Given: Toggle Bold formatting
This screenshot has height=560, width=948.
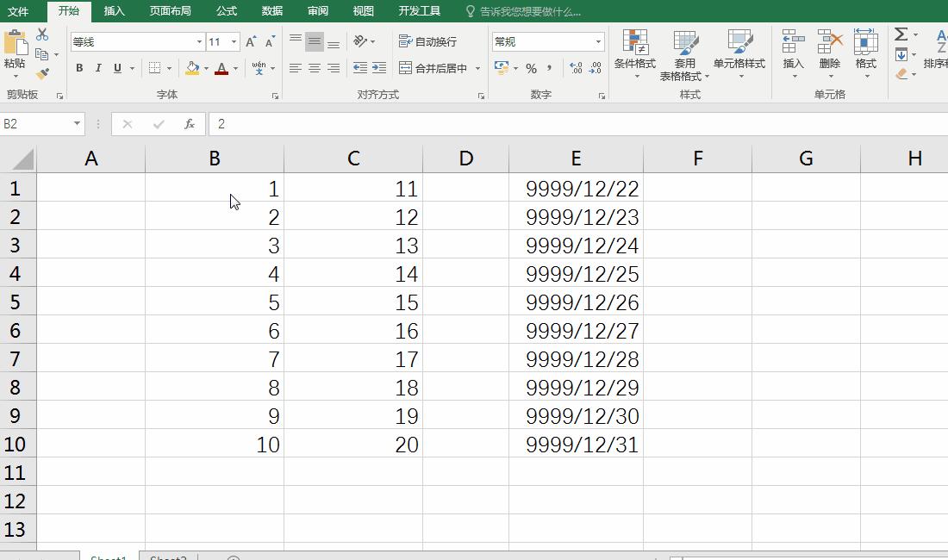Looking at the screenshot, I should tap(79, 68).
